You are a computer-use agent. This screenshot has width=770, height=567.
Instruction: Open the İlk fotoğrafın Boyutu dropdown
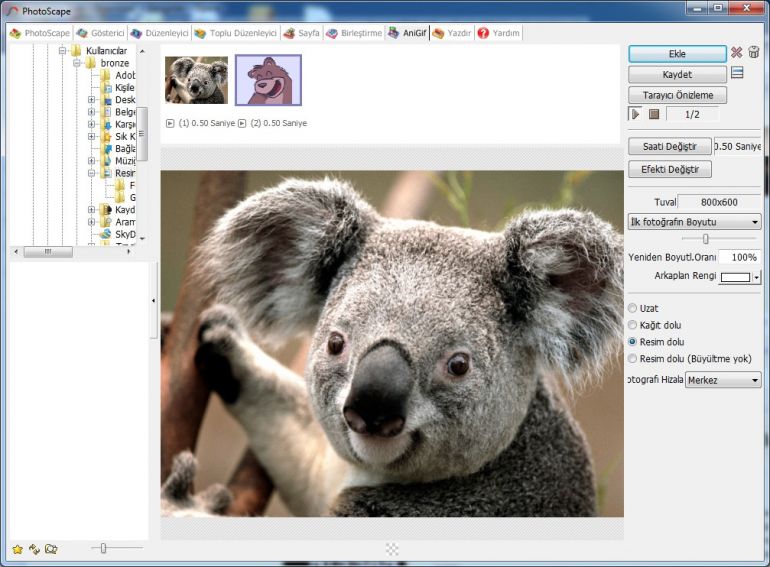click(694, 222)
